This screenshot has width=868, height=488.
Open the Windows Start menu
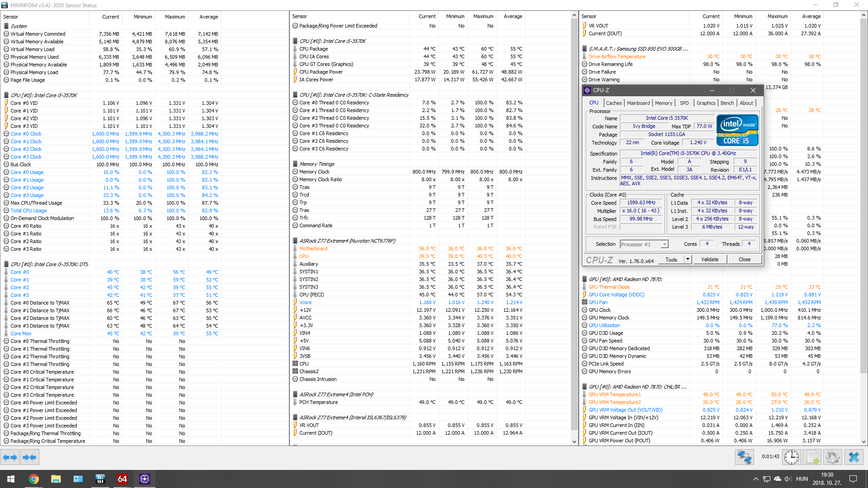point(11,479)
